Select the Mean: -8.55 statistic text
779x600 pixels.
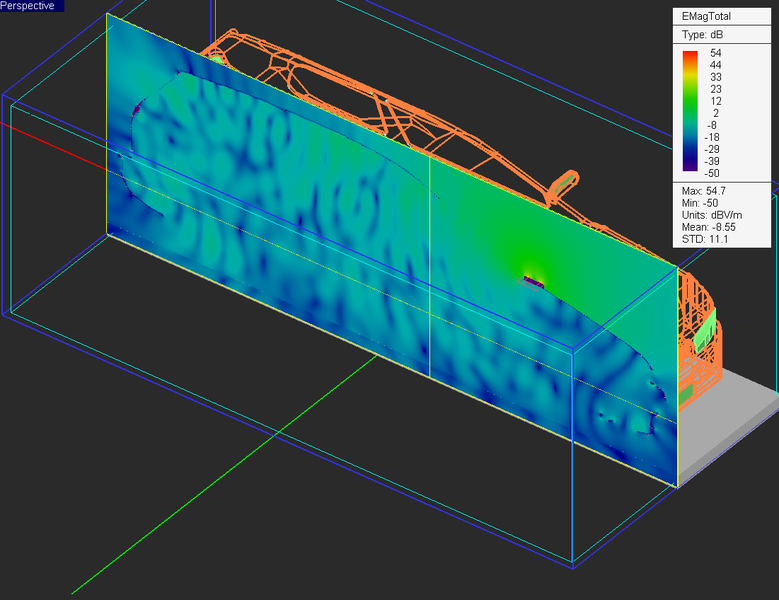tap(709, 226)
